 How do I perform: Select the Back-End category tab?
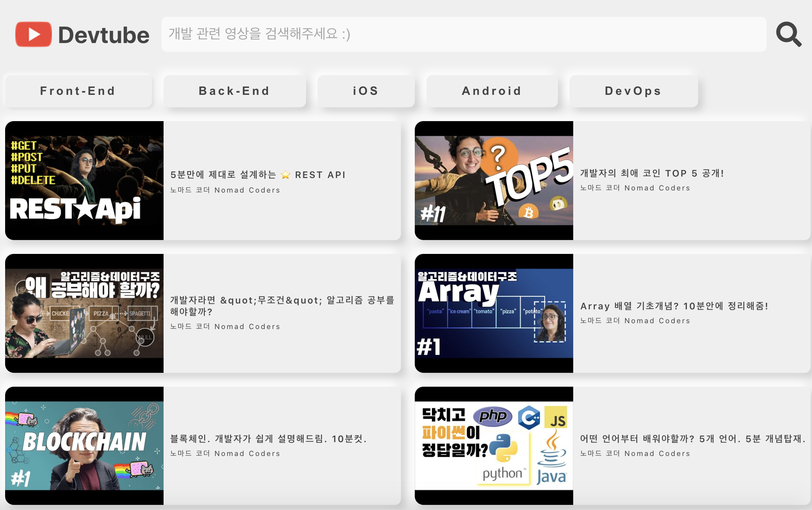[x=234, y=91]
